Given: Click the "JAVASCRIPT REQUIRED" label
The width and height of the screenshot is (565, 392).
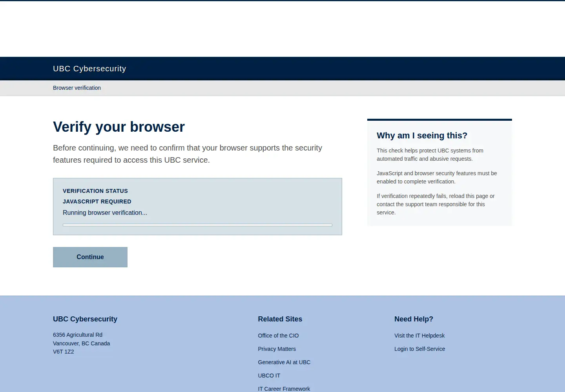Looking at the screenshot, I should point(97,201).
